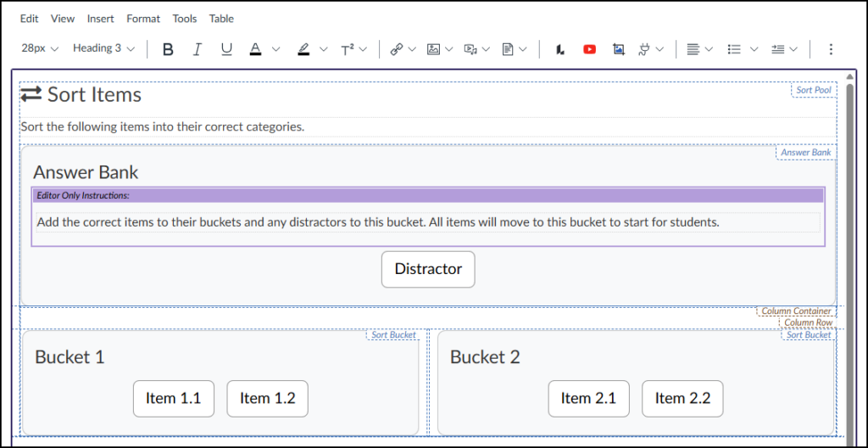Image resolution: width=868 pixels, height=448 pixels.
Task: Click the Sort Bucket tag of Bucket 1
Action: (393, 335)
